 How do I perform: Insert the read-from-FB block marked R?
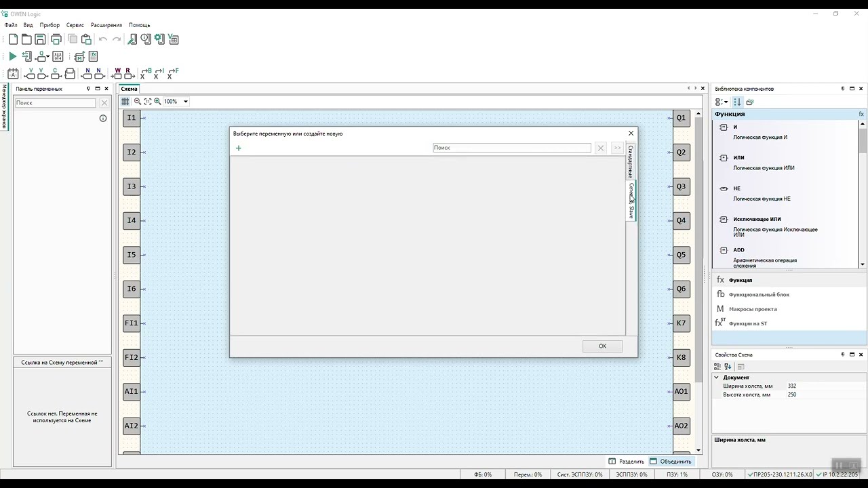click(128, 74)
